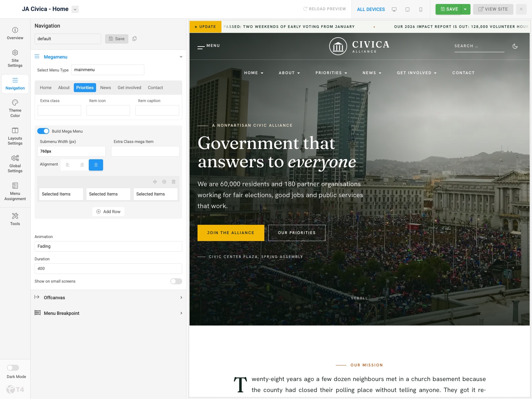Set submenu alignment to left

coord(67,165)
